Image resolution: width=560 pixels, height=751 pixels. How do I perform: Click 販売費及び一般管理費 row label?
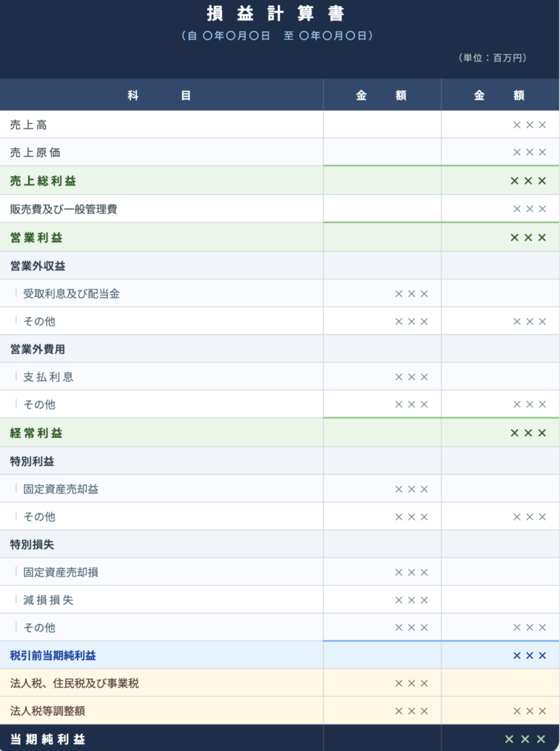click(64, 209)
